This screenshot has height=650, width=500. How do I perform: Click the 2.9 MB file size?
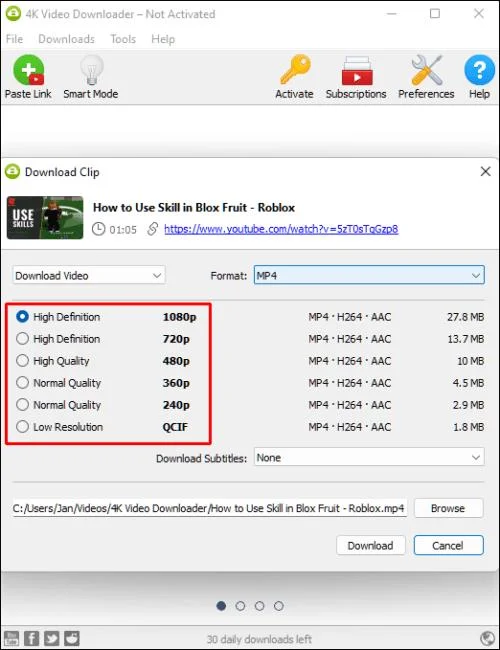click(468, 405)
